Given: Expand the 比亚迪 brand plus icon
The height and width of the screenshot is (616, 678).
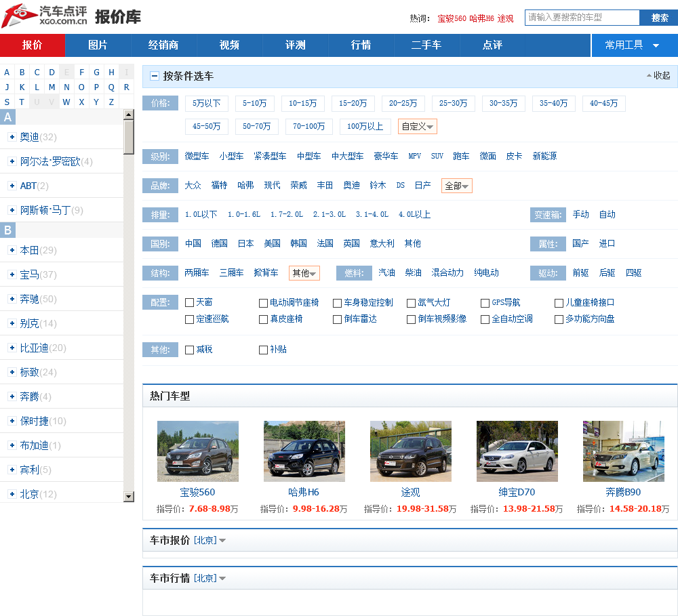Looking at the screenshot, I should click(12, 348).
